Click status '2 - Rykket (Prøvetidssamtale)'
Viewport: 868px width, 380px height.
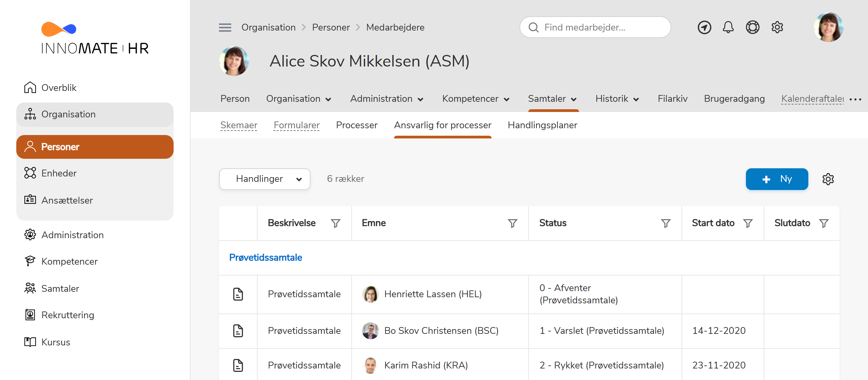[x=602, y=365]
